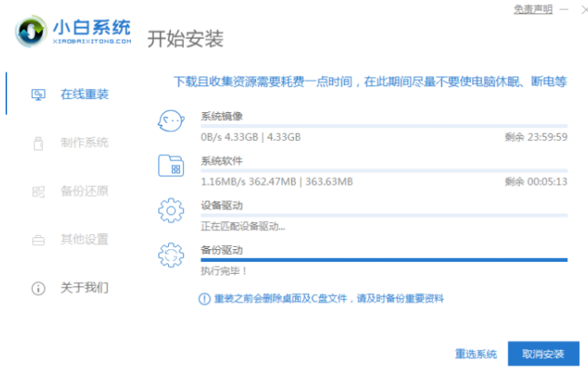Click the 备份驱动 gear icon
This screenshot has height=367, width=588.
[171, 256]
